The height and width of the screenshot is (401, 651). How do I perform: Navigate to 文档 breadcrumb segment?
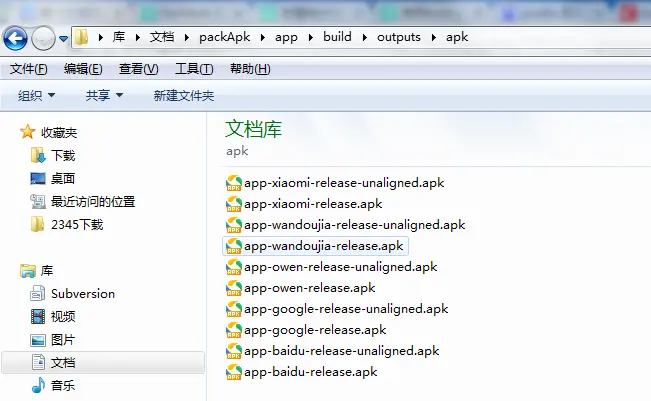point(162,37)
